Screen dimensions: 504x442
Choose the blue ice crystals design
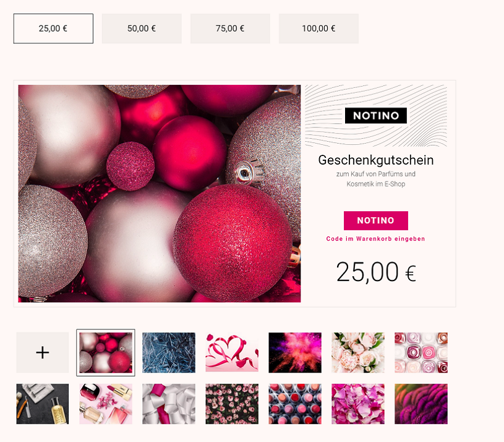(169, 353)
